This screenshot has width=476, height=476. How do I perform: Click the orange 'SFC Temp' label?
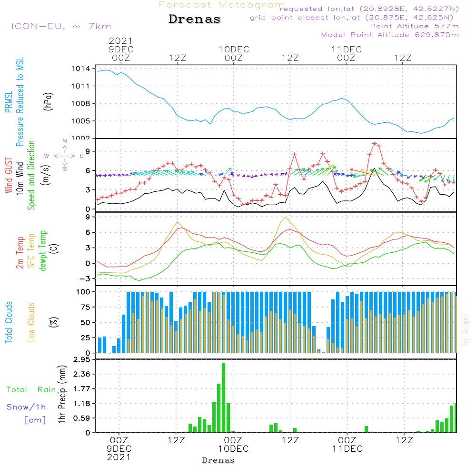click(x=31, y=251)
